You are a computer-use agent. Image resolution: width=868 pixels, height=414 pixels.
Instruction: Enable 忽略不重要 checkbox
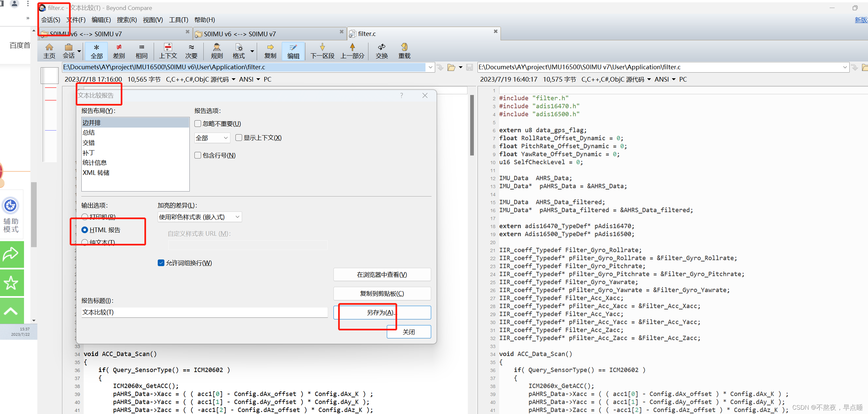(198, 124)
